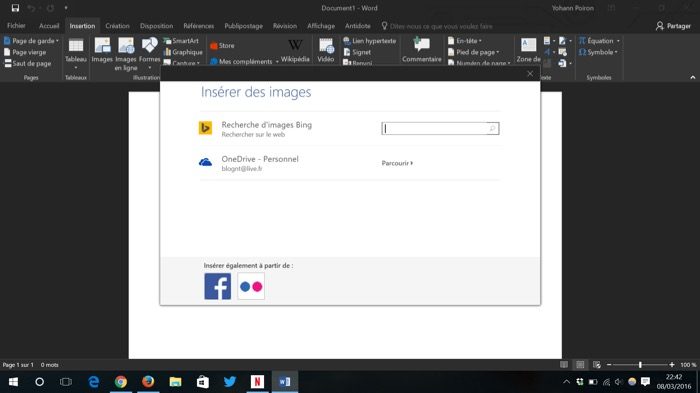Click the Bing logo icon
Viewport: 700px width, 393px height.
point(205,128)
